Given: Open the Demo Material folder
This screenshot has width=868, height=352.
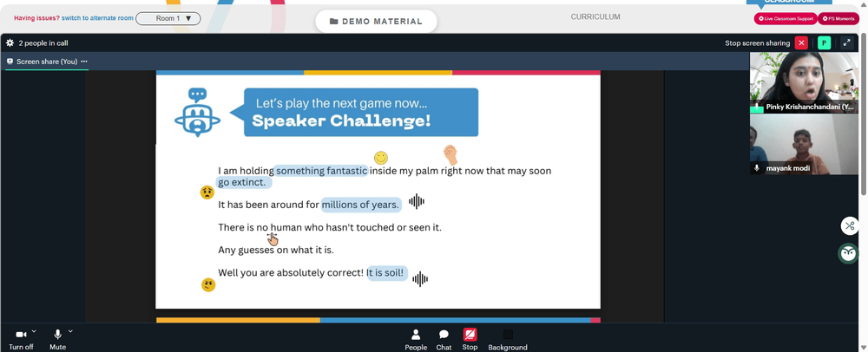Looking at the screenshot, I should (376, 22).
